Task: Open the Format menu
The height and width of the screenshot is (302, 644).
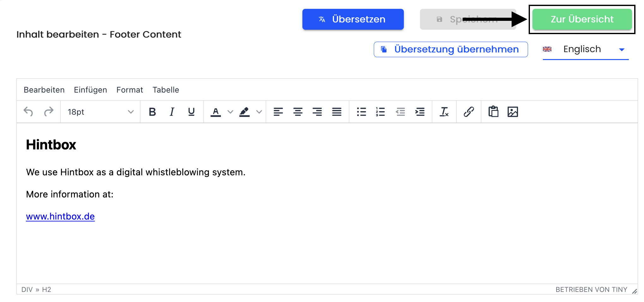Action: [130, 90]
